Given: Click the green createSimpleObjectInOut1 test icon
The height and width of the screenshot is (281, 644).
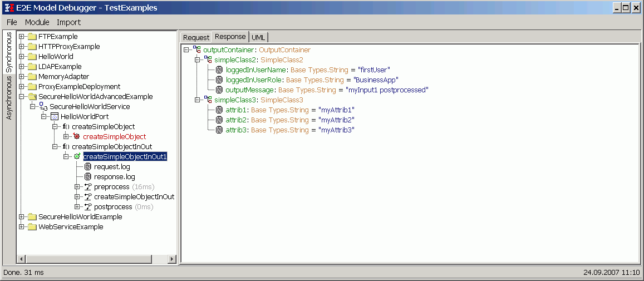Looking at the screenshot, I should tap(77, 157).
